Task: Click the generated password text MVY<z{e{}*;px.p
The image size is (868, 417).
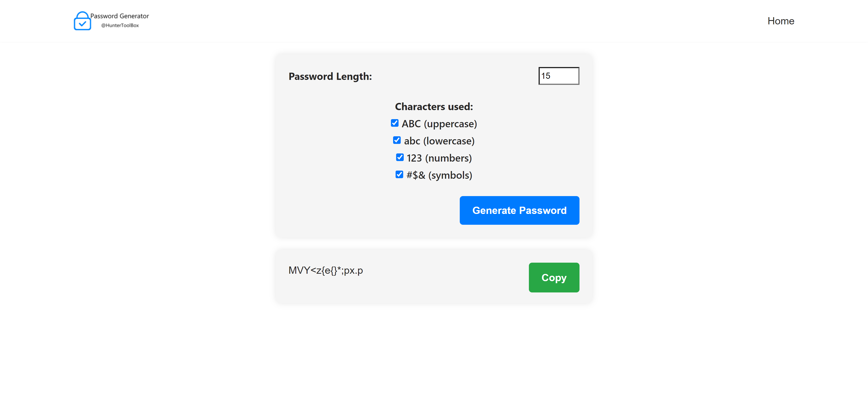Action: point(326,270)
